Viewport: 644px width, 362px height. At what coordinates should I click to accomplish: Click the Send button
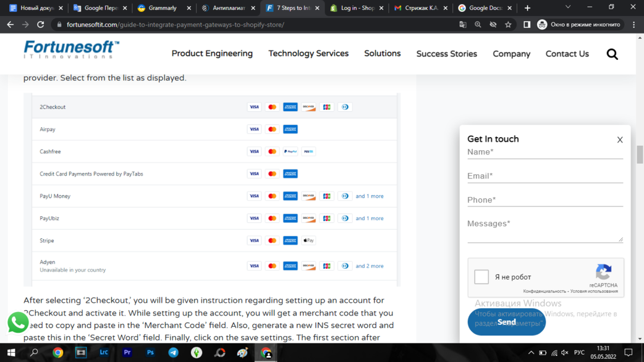point(506,322)
